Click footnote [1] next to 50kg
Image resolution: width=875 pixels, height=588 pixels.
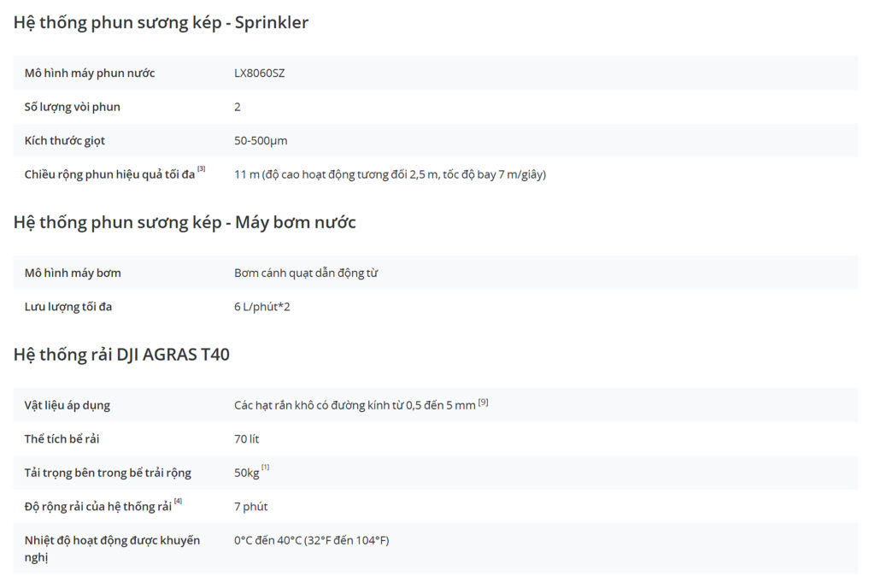(266, 467)
